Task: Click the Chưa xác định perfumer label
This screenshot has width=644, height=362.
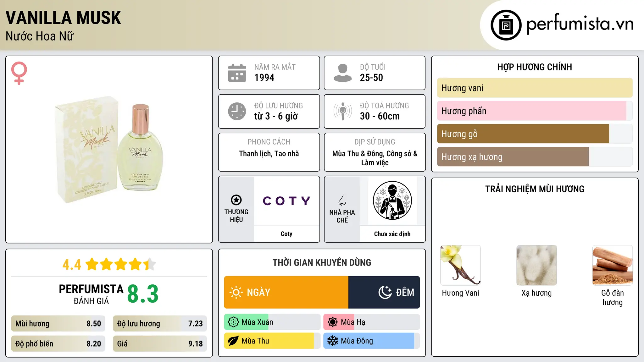Action: [392, 234]
